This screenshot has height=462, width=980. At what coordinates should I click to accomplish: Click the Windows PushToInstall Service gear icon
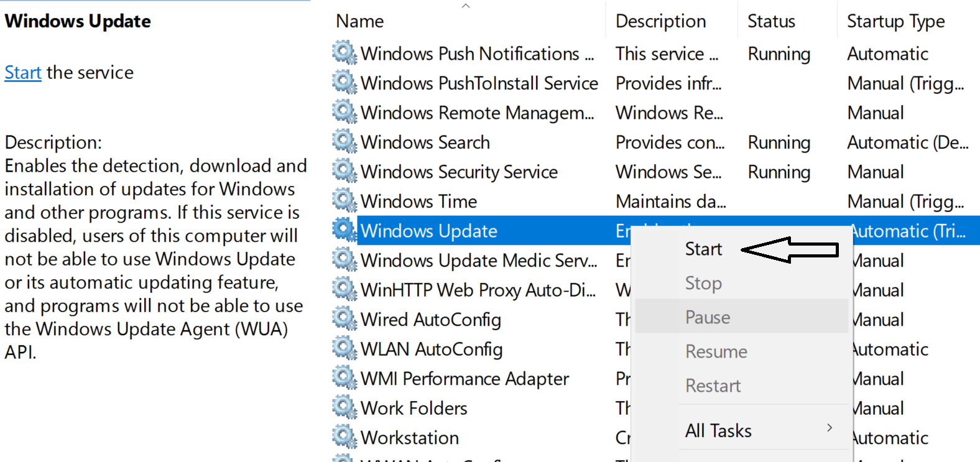point(344,82)
